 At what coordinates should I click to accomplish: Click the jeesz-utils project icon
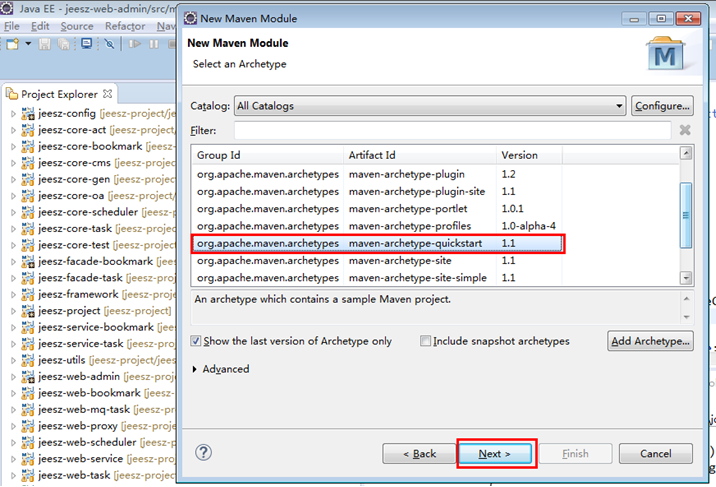[28, 360]
